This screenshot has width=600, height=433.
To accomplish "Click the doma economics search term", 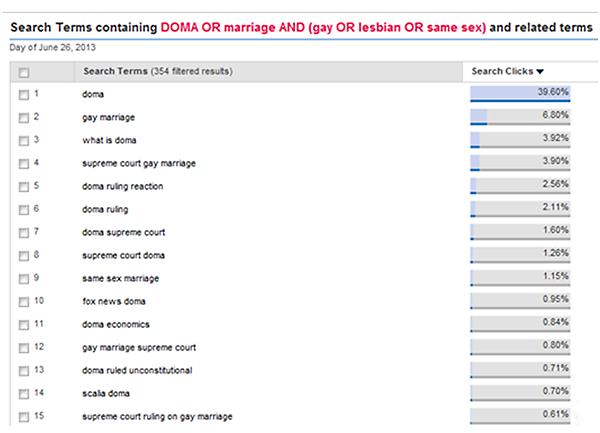I will click(x=118, y=323).
